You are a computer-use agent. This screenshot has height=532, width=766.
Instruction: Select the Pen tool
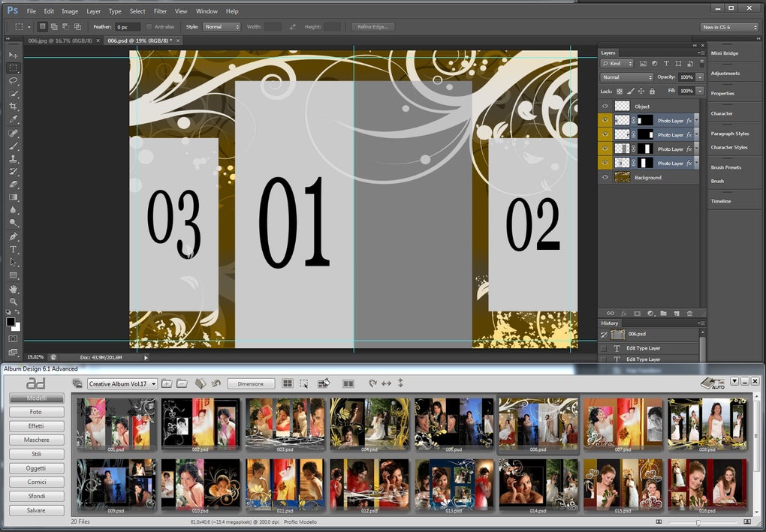click(x=14, y=236)
